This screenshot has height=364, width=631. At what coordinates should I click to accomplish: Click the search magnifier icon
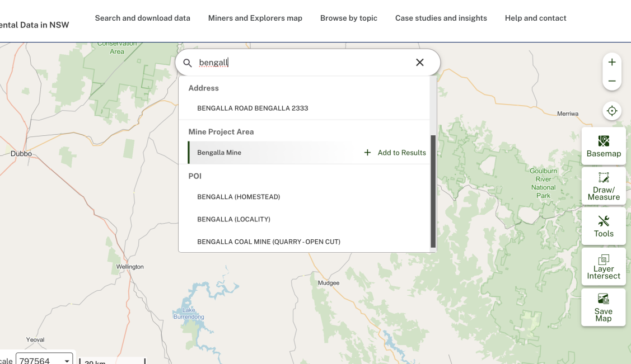click(x=188, y=63)
